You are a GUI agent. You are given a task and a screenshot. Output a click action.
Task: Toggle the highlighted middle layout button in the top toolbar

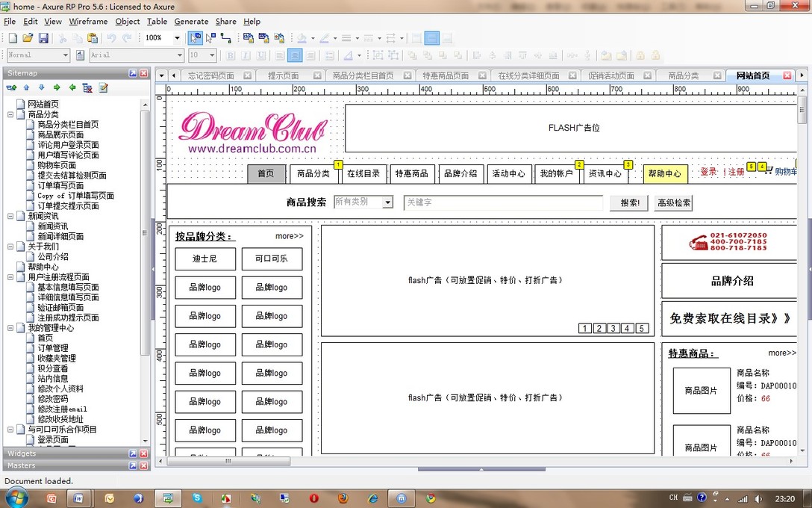coord(432,38)
